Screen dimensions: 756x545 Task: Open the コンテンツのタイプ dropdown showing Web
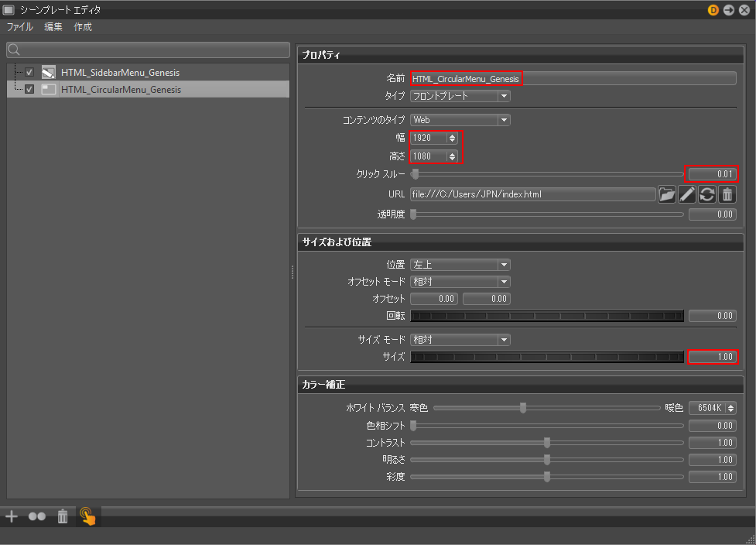pos(460,120)
